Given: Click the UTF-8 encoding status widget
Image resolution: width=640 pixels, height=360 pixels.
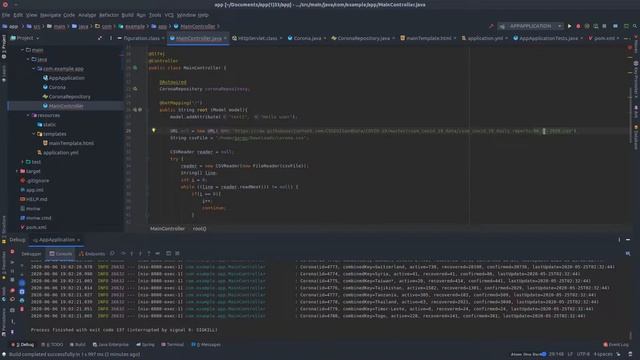Looking at the screenshot, I should coord(583,354).
